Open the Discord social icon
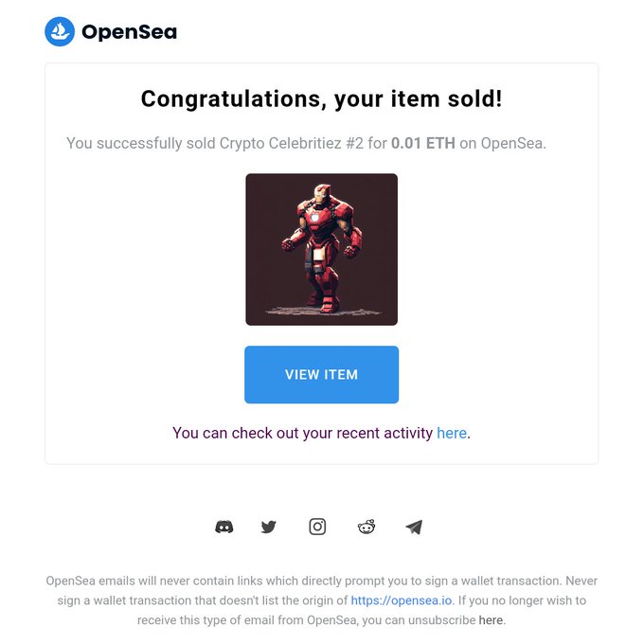This screenshot has height=644, width=644. click(224, 527)
